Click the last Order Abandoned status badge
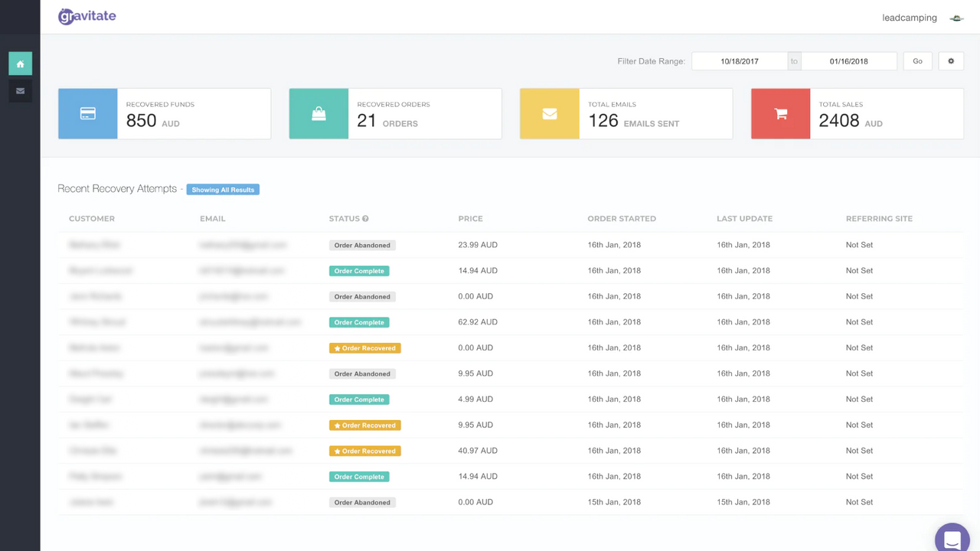The height and width of the screenshot is (551, 980). point(361,502)
